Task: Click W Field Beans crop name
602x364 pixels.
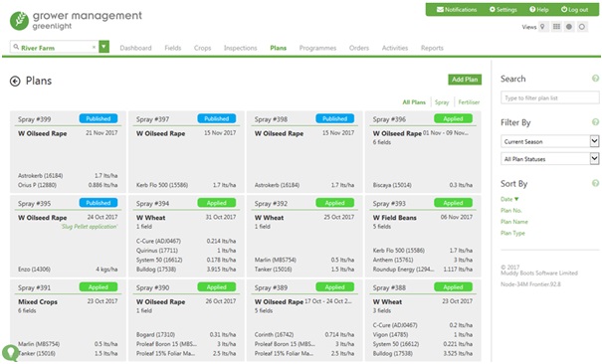Action: tap(394, 218)
